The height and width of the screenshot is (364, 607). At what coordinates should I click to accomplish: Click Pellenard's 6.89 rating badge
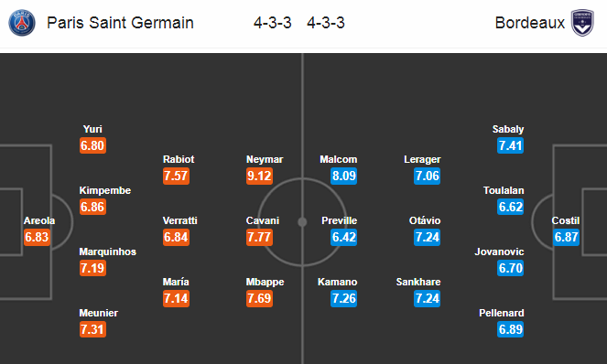point(511,329)
